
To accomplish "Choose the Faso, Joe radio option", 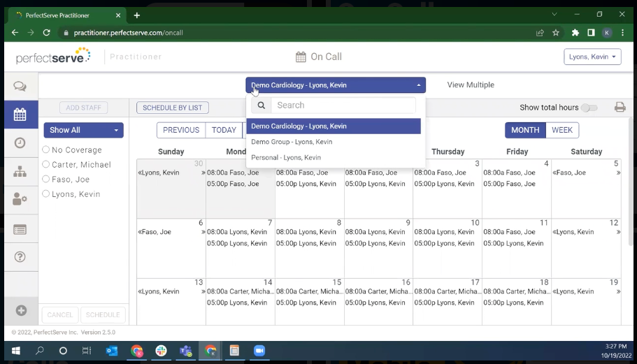I will point(46,180).
